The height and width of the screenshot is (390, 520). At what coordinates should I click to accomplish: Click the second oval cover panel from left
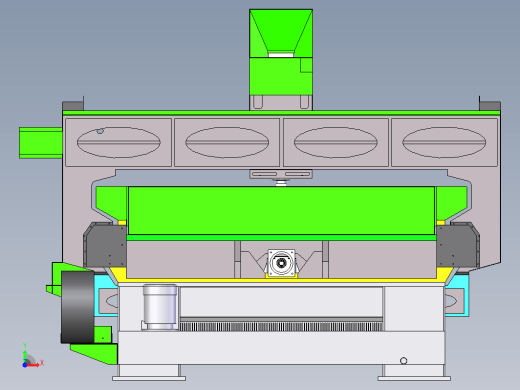pos(227,142)
